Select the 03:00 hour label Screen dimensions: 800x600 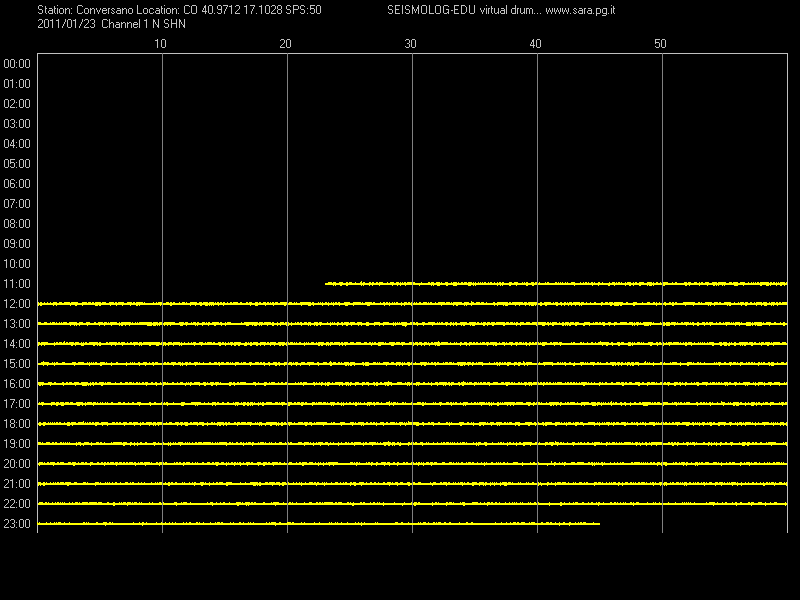pos(17,124)
